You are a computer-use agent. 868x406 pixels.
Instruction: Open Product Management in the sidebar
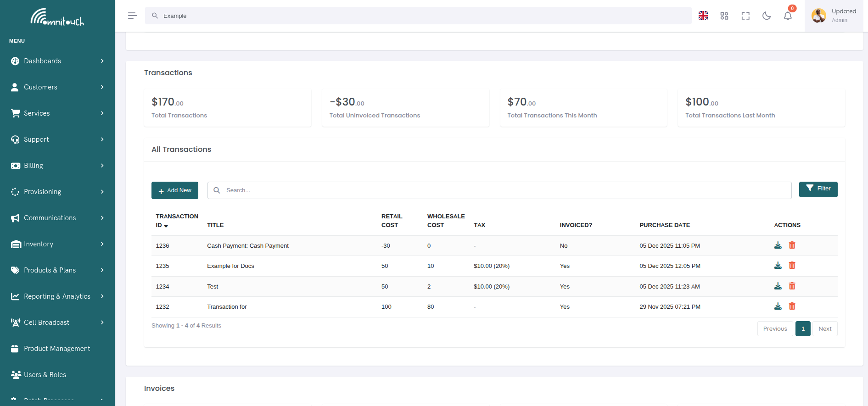pos(57,349)
